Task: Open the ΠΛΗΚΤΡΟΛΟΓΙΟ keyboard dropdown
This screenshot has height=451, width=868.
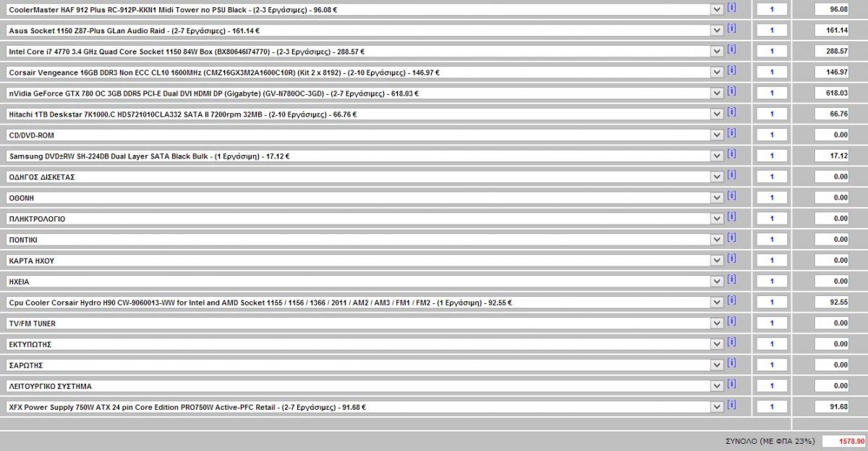Action: 716,219
